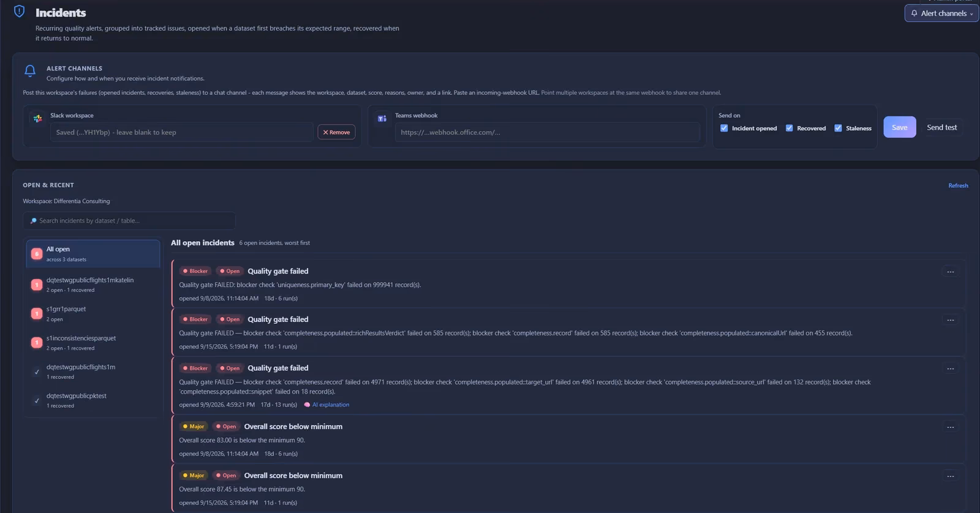
Task: View dqtestwgpublicflights1m recovered incidents
Action: coord(93,372)
